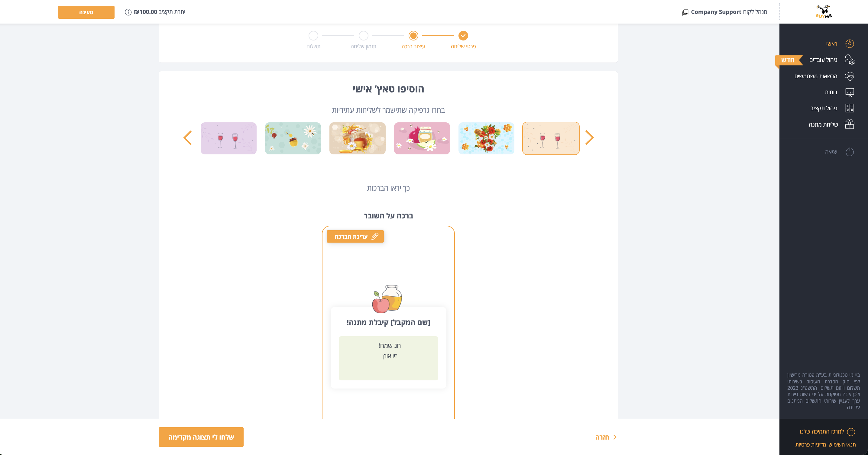Open the ראשי dashboard icon in sidebar

click(x=850, y=44)
